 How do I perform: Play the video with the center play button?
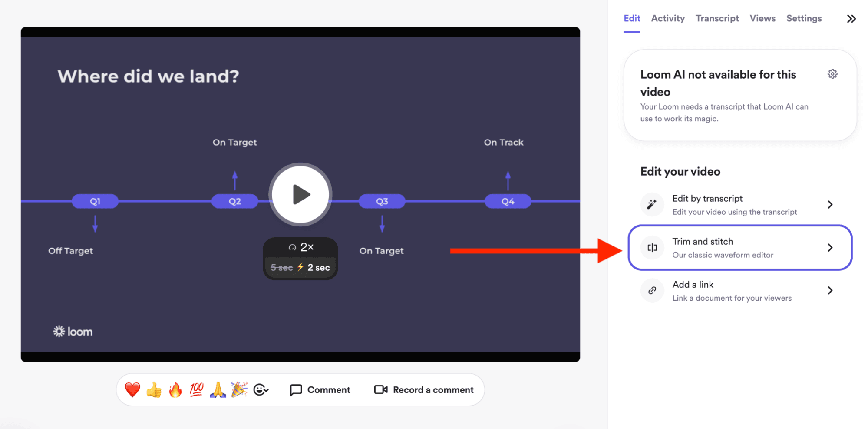(x=300, y=194)
